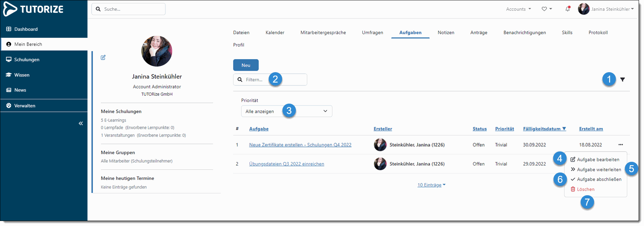Switch to the Profil tab
Viewport: 644px width, 226px height.
[x=239, y=45]
